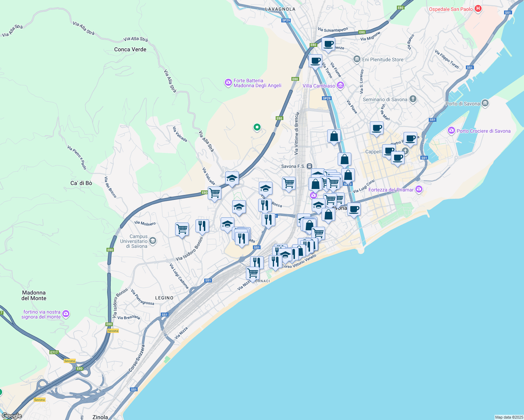This screenshot has height=420, width=524.
Task: Select fortino via nostra signora del monte icon
Action: click(66, 314)
